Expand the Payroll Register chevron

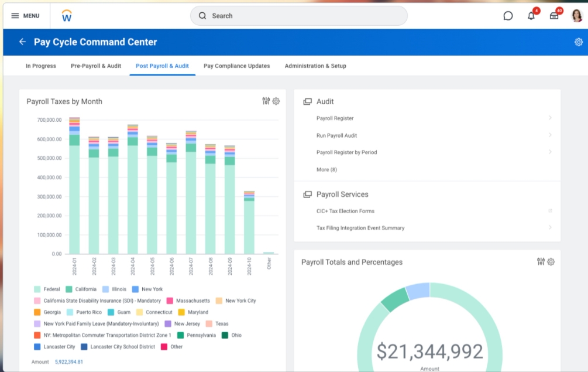550,118
